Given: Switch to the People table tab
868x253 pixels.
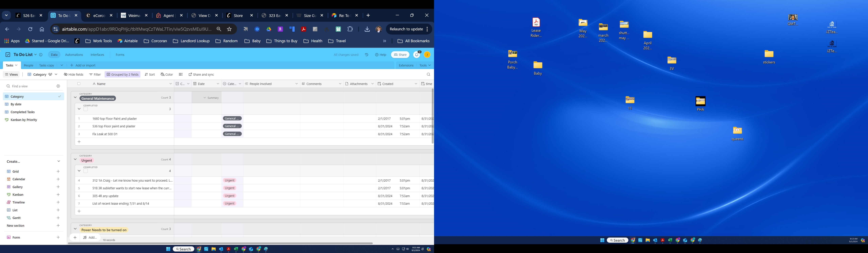Looking at the screenshot, I should (29, 65).
